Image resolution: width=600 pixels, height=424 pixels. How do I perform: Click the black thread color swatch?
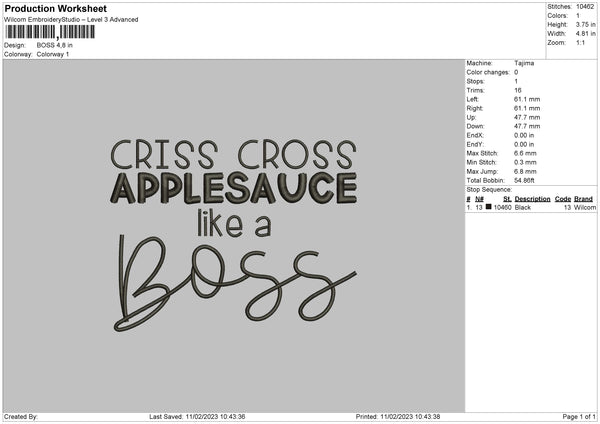[489, 207]
